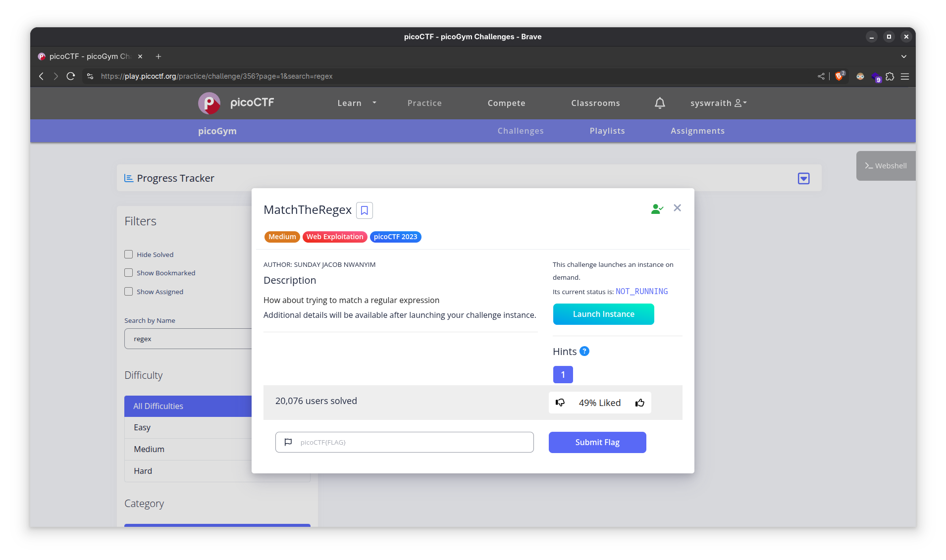Open the syswraith user account dropdown

click(x=718, y=103)
